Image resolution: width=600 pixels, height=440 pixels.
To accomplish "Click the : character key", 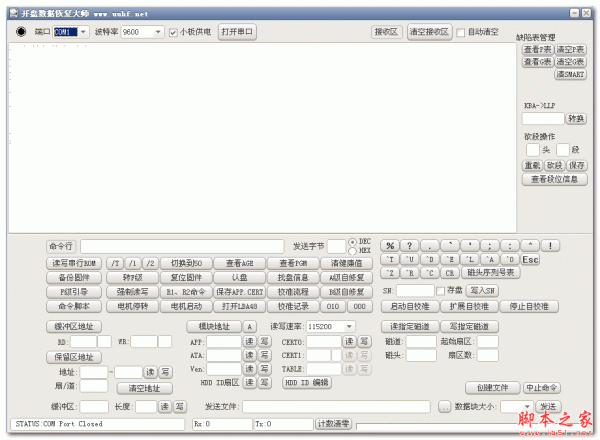I will click(510, 246).
